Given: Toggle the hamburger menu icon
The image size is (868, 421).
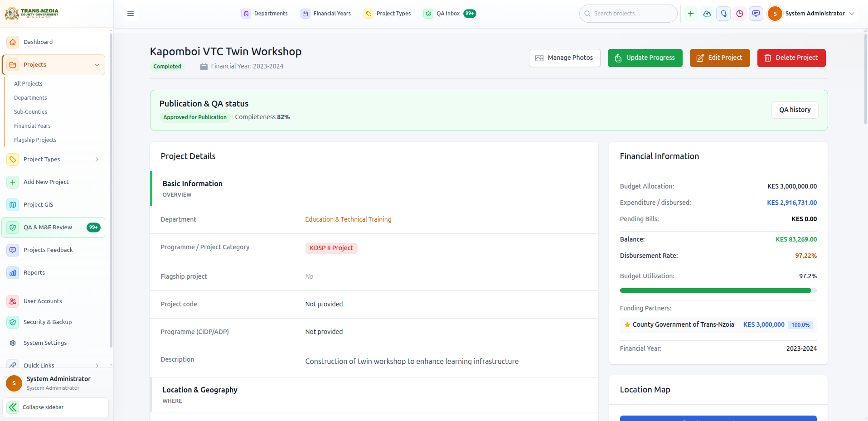Looking at the screenshot, I should 131,14.
